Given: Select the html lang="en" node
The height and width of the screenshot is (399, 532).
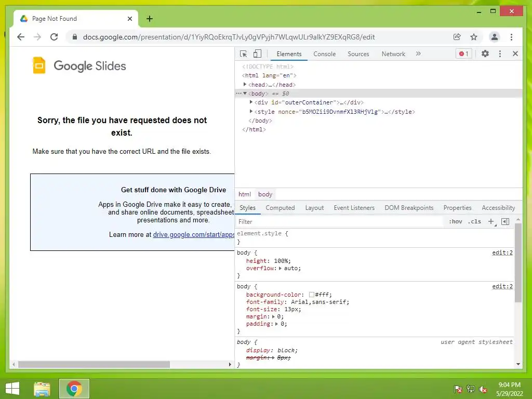Looking at the screenshot, I should point(269,75).
